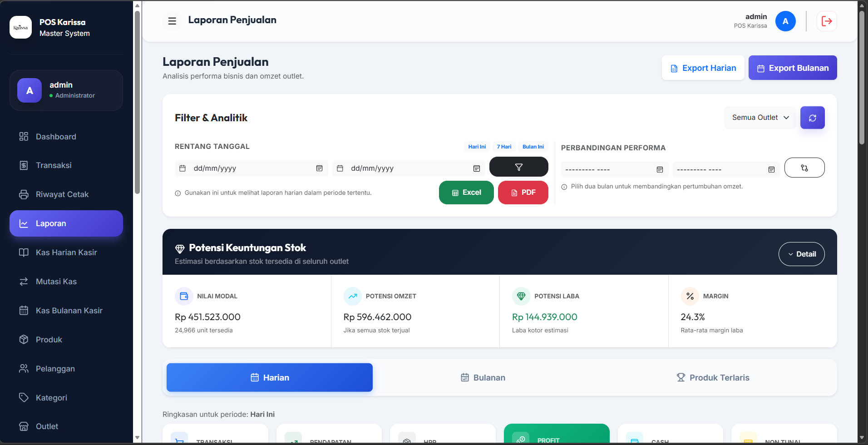Open calendar picker for end date

pyautogui.click(x=477, y=168)
